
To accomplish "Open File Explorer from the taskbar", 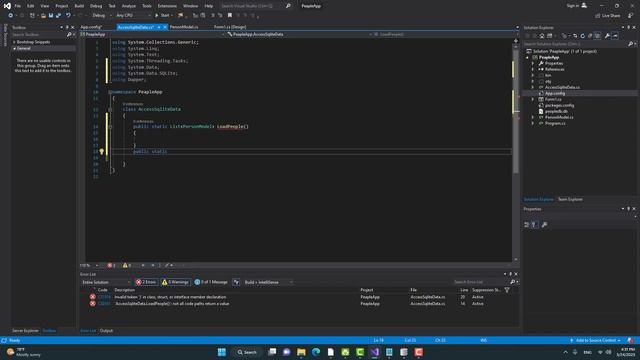I will pyautogui.click(x=301, y=352).
